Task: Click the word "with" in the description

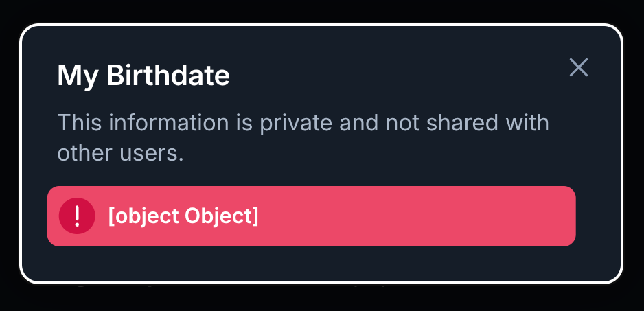Action: [x=528, y=124]
